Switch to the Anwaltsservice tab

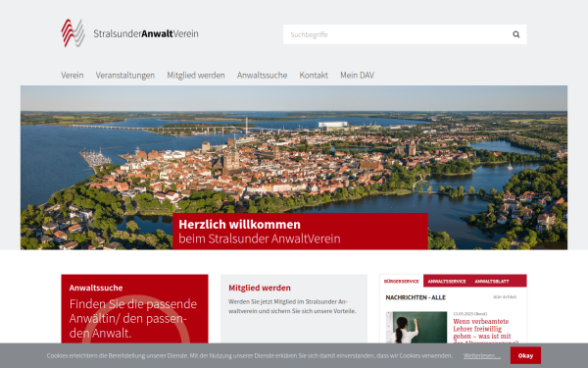[447, 281]
